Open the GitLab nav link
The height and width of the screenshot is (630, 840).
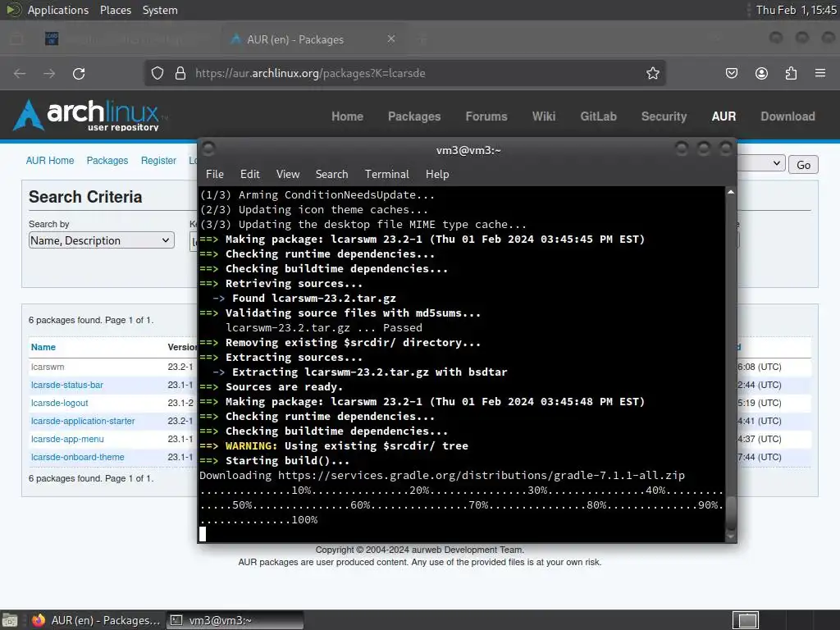click(x=598, y=116)
